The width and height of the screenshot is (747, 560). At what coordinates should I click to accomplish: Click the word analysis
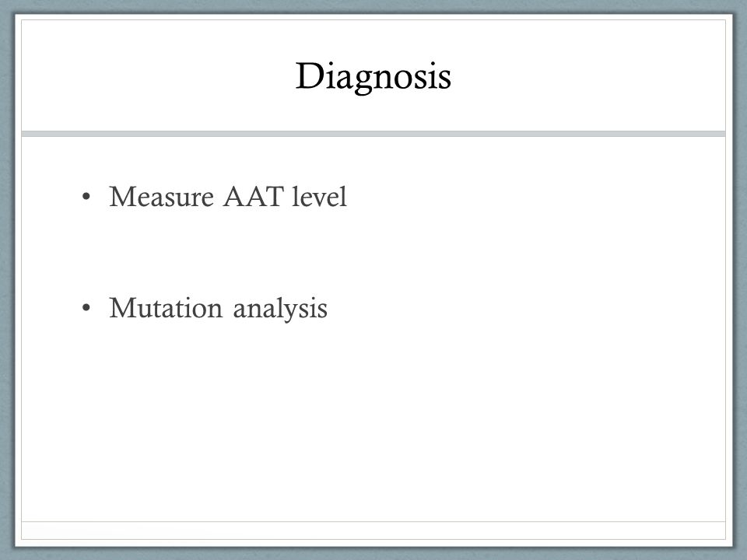click(280, 309)
